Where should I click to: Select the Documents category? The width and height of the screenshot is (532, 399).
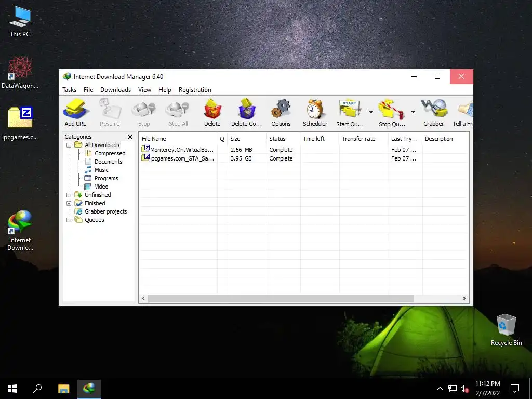[108, 162]
